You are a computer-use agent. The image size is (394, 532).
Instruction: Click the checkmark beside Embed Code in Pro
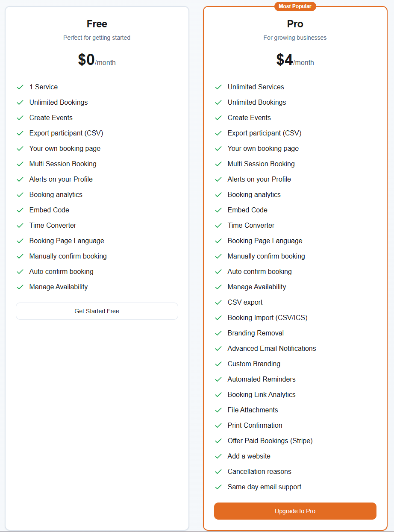(x=218, y=210)
